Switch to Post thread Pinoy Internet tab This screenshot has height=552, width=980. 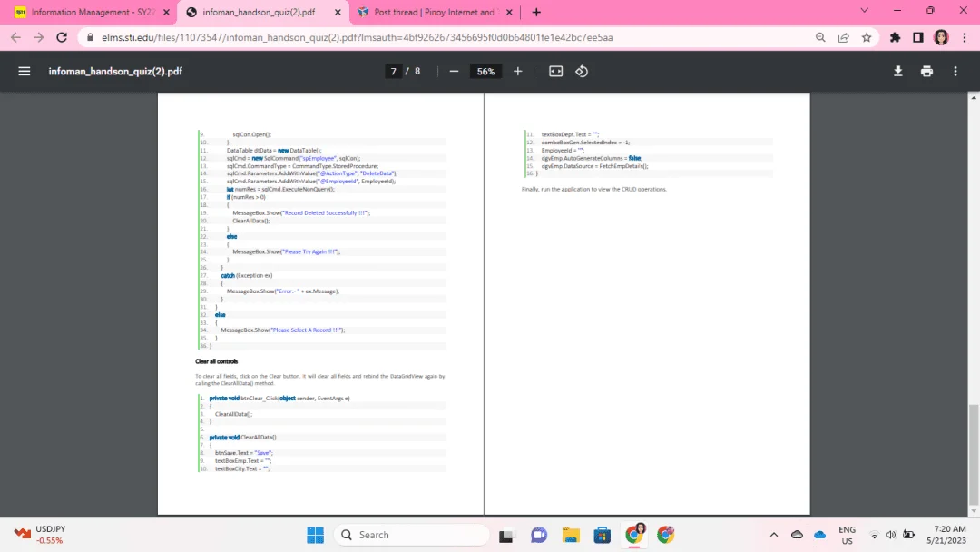click(434, 12)
